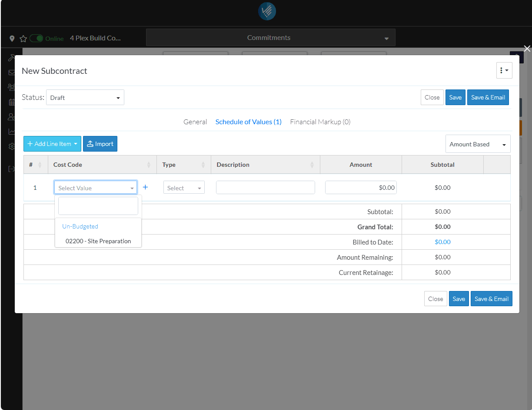The height and width of the screenshot is (410, 532).
Task: Open the hammer tools sidebar icon
Action: (11, 58)
